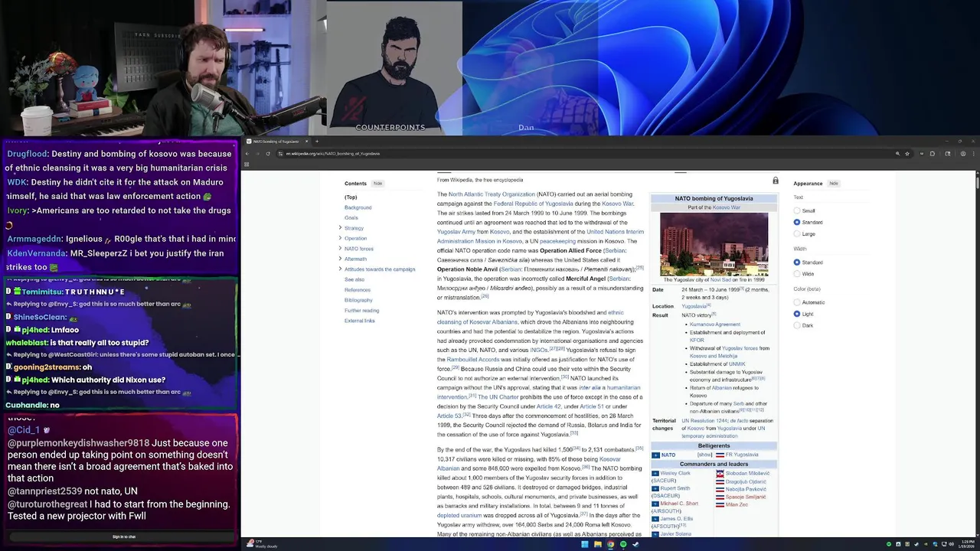The height and width of the screenshot is (551, 980).
Task: Reload the Wikipedia page
Action: 268,154
